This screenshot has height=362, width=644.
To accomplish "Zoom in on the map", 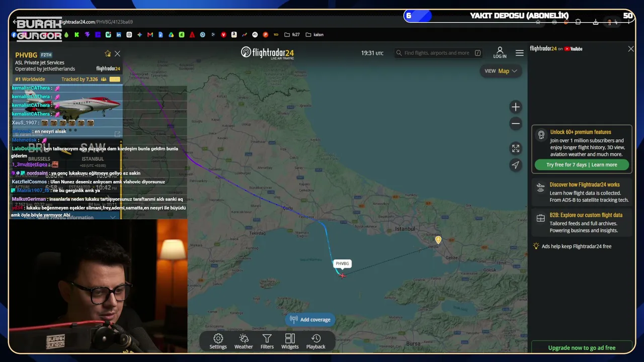I will 516,107.
